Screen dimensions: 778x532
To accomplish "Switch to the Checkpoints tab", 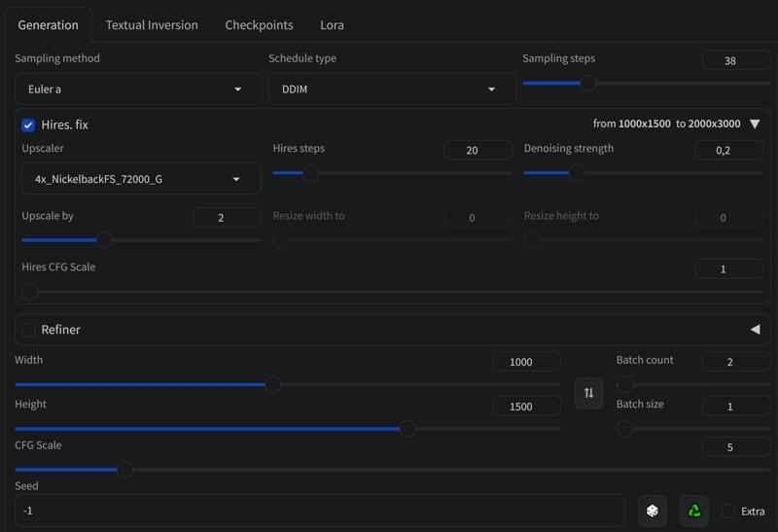I will click(259, 25).
